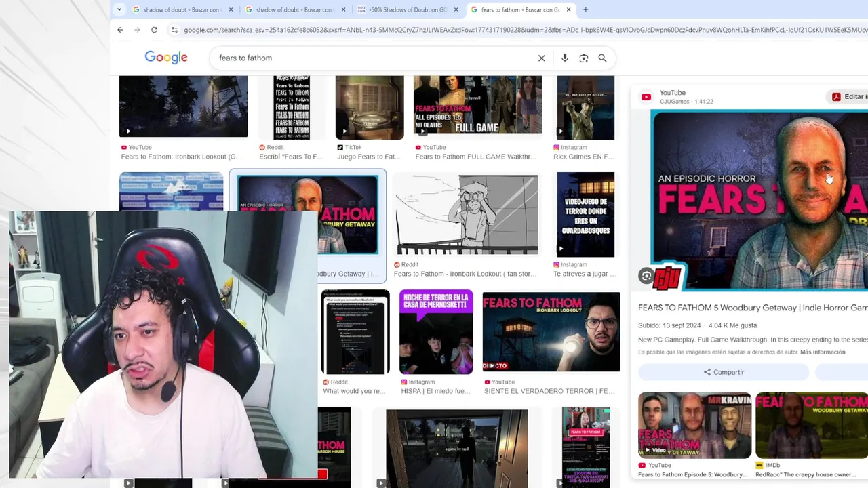
Task: Open the Rick Grimes Instagram thumbnail
Action: click(585, 107)
